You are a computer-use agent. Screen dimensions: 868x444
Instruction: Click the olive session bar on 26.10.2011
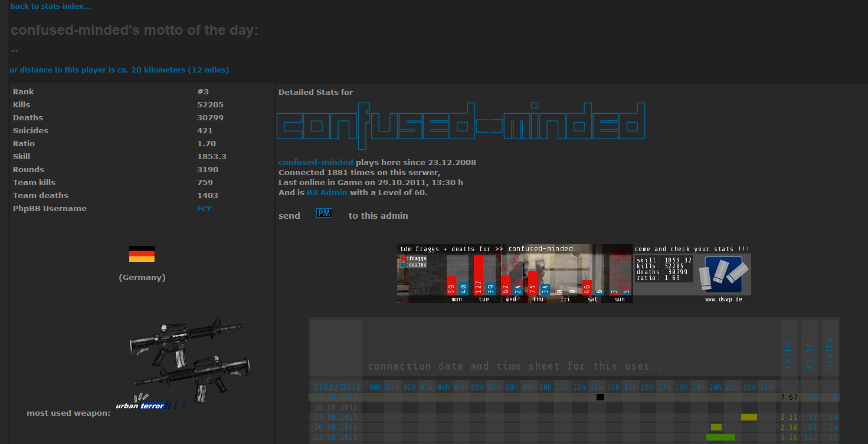(x=716, y=427)
